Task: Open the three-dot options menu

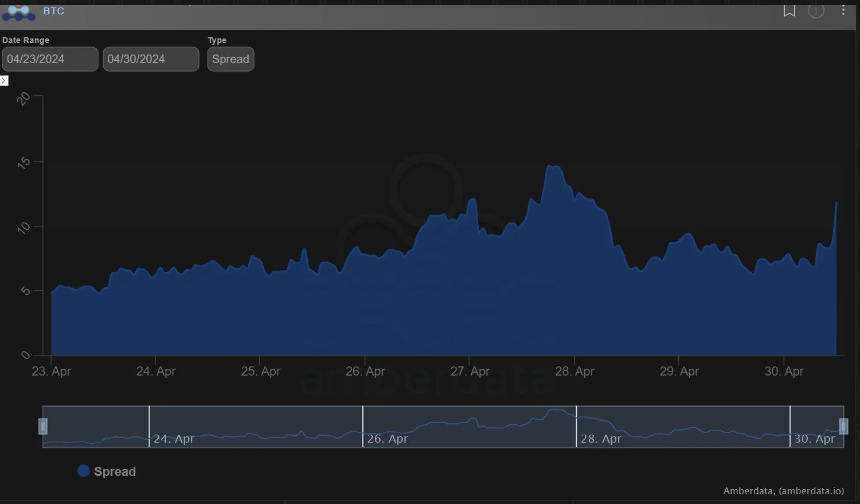Action: coord(843,10)
